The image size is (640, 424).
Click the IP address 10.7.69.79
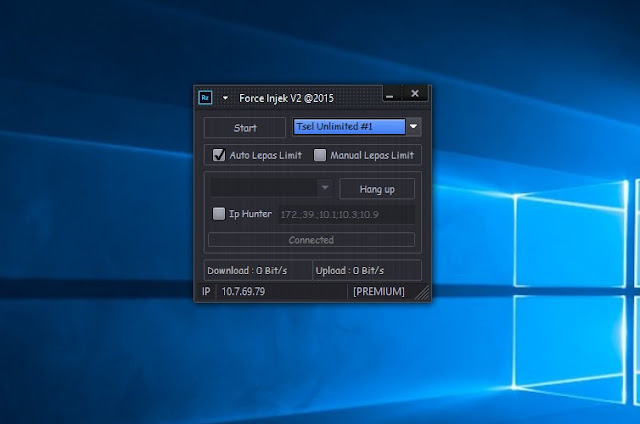(x=243, y=291)
